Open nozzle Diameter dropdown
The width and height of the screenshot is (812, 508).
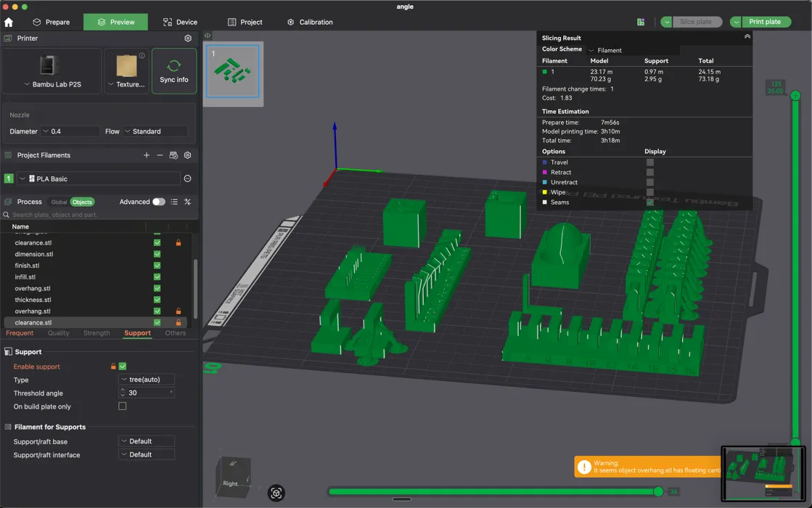(x=70, y=131)
